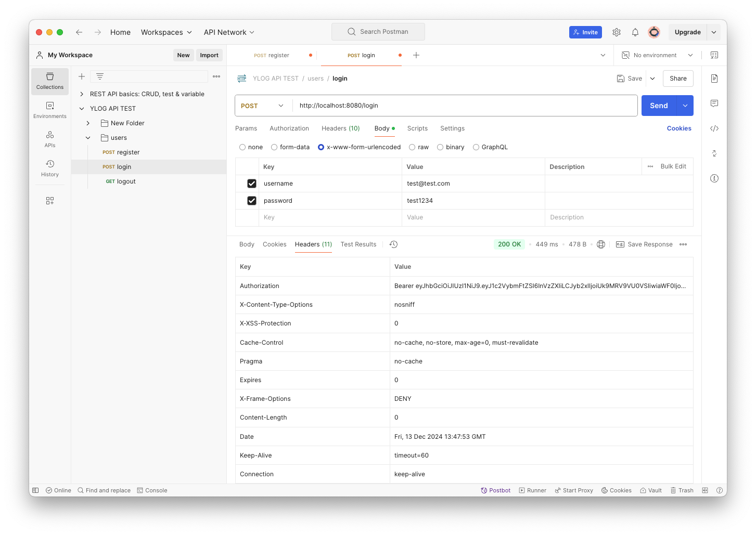Click the Share button
756x535 pixels.
point(678,79)
